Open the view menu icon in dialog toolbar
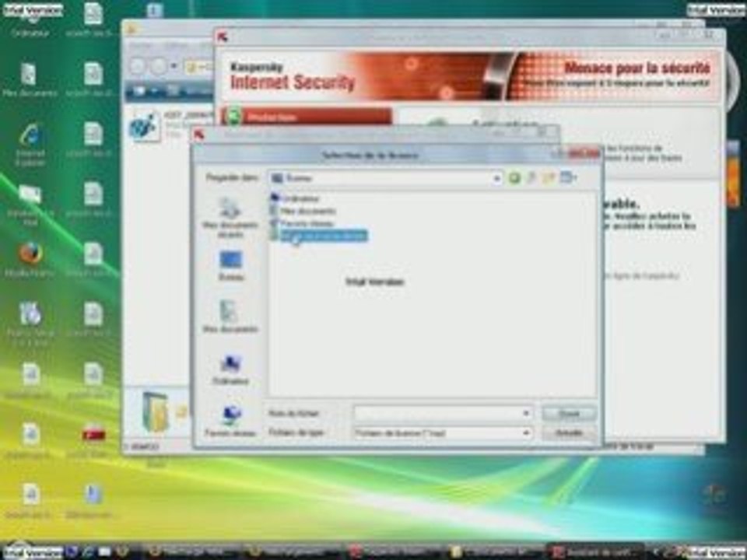 tap(568, 177)
